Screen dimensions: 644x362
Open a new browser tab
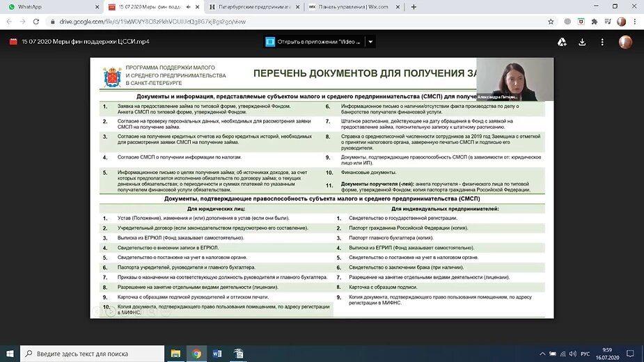point(414,7)
